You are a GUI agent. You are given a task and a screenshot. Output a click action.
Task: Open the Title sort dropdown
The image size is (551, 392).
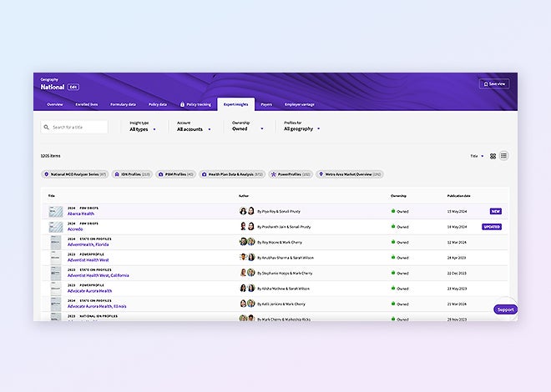point(477,156)
